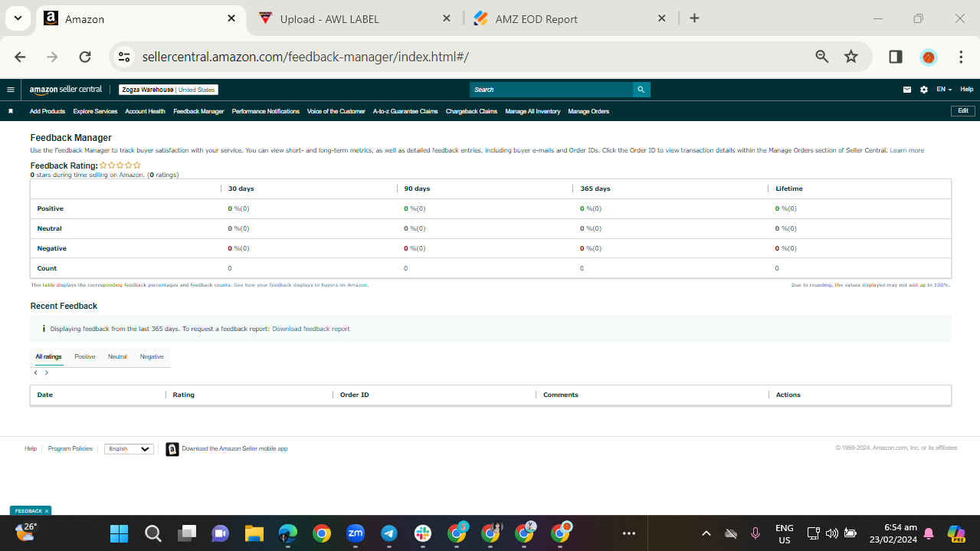
Task: Open the Seller Central settings gear
Action: pos(924,90)
